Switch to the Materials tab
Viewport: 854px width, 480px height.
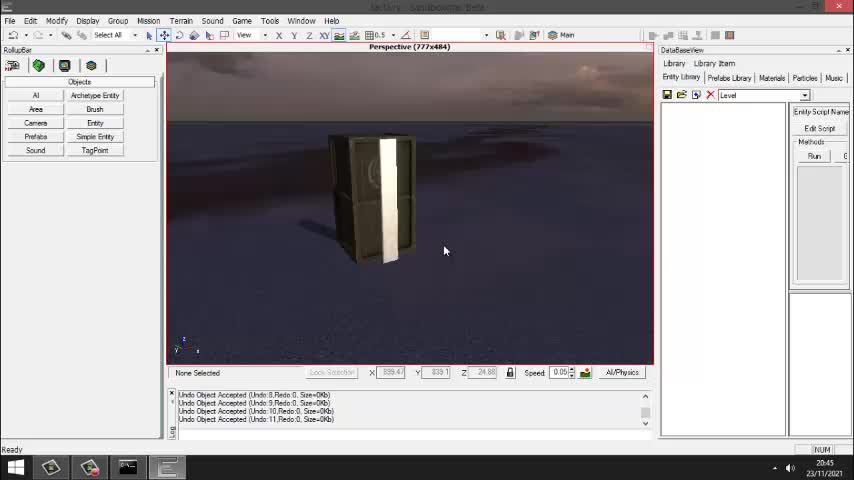tap(772, 78)
